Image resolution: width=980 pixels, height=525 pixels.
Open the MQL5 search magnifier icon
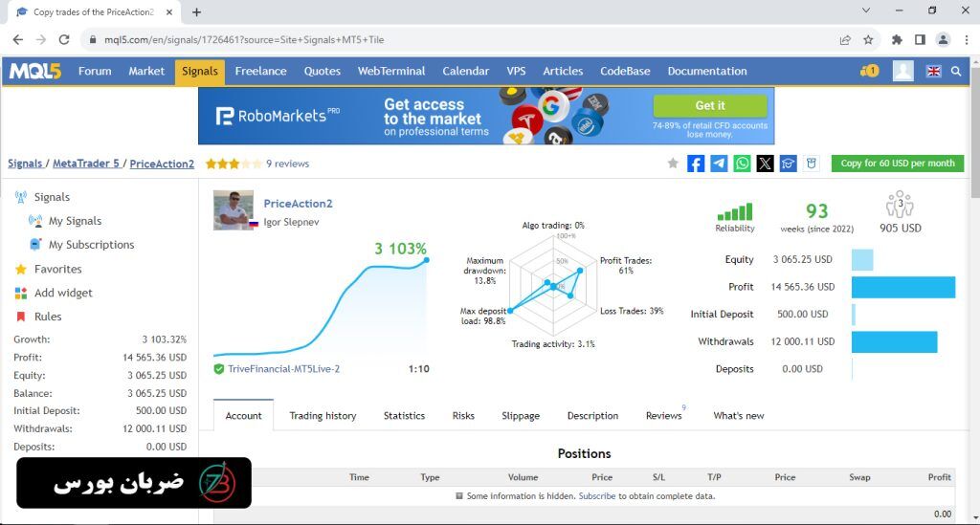click(x=956, y=71)
